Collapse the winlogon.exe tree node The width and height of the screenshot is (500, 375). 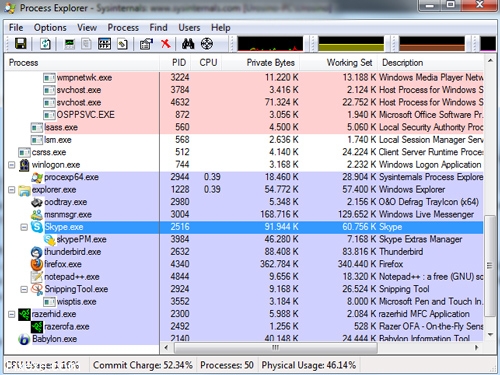coord(12,165)
